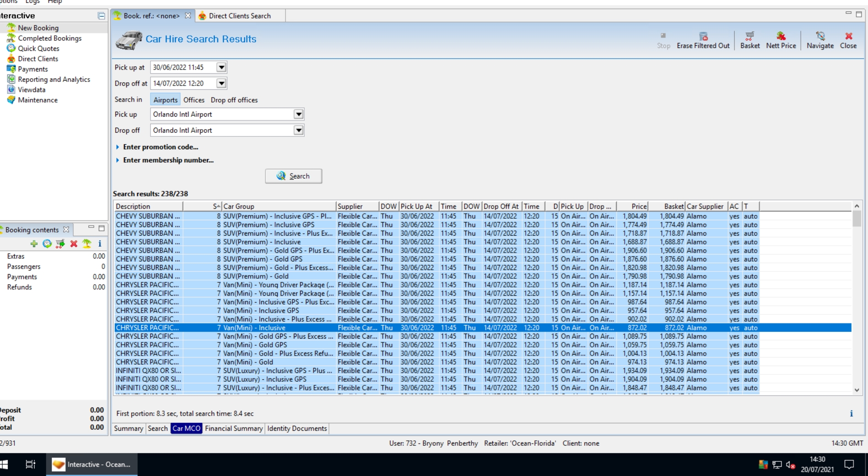Click the info icon in Booking contents toolbar
Image resolution: width=868 pixels, height=476 pixels.
click(x=100, y=244)
